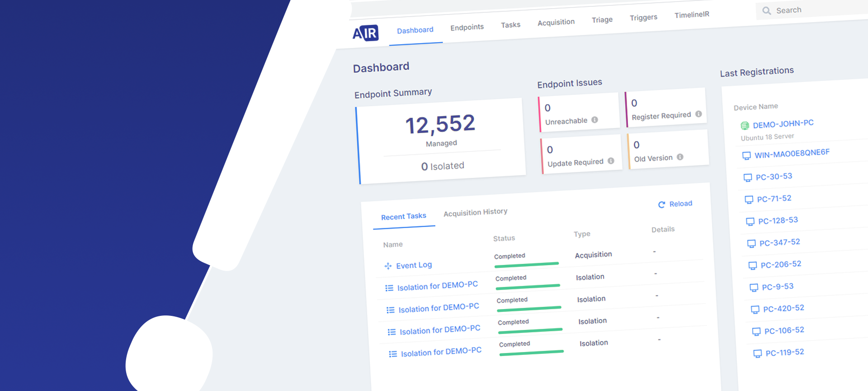Click the Status column header

504,238
